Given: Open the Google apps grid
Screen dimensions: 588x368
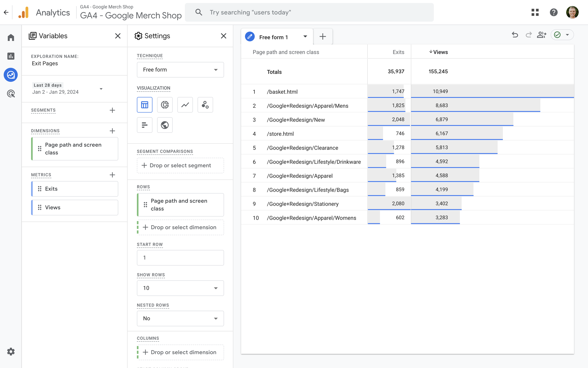Looking at the screenshot, I should coord(535,12).
